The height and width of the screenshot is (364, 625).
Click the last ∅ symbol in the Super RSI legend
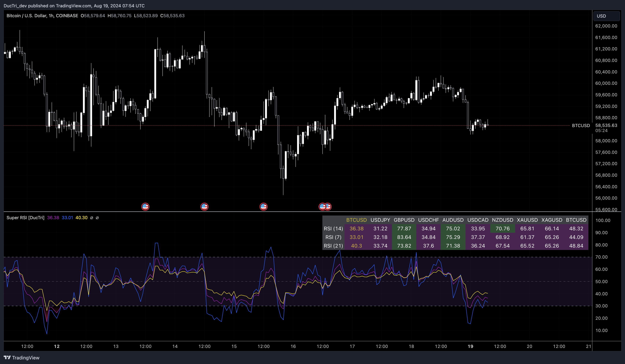97,218
